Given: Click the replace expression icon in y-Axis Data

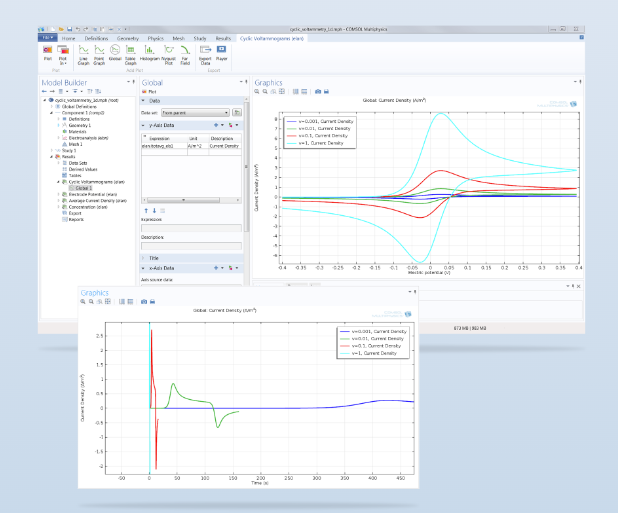Looking at the screenshot, I should [x=233, y=125].
